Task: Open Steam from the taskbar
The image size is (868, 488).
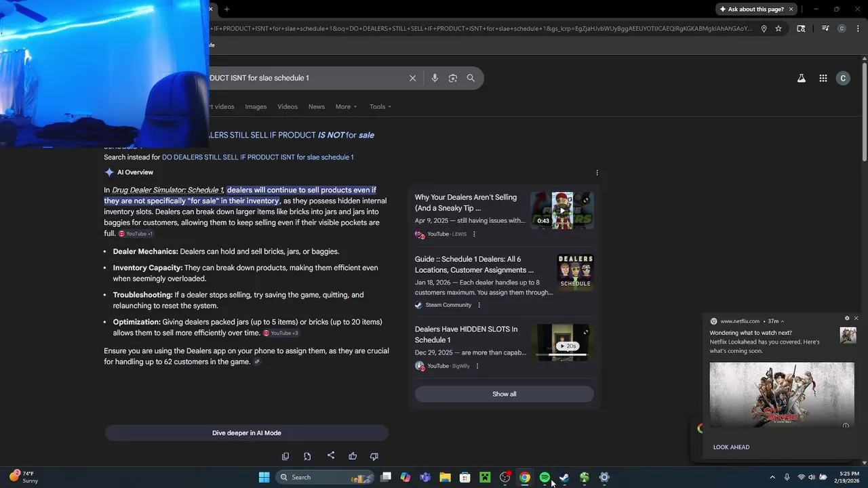Action: coord(564,477)
